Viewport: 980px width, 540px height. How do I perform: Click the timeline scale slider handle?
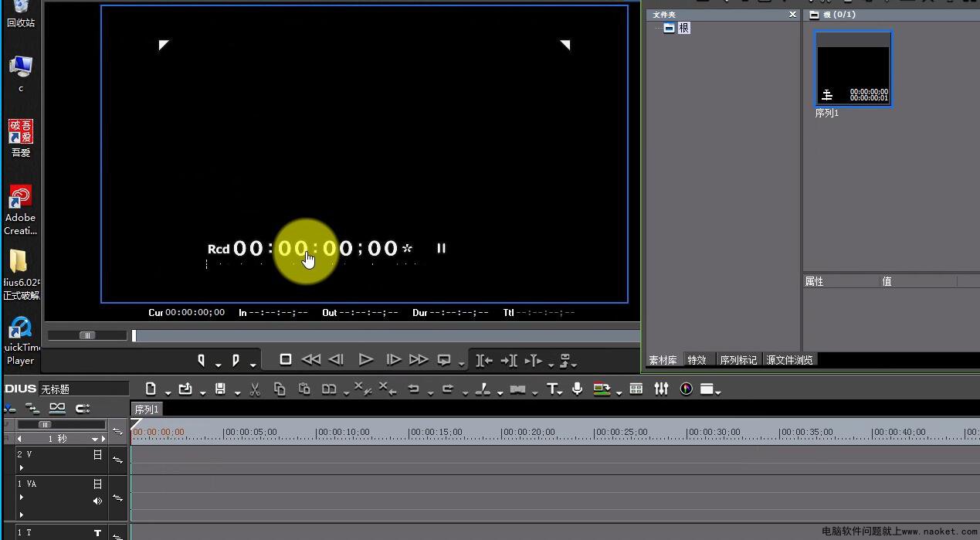(x=46, y=425)
